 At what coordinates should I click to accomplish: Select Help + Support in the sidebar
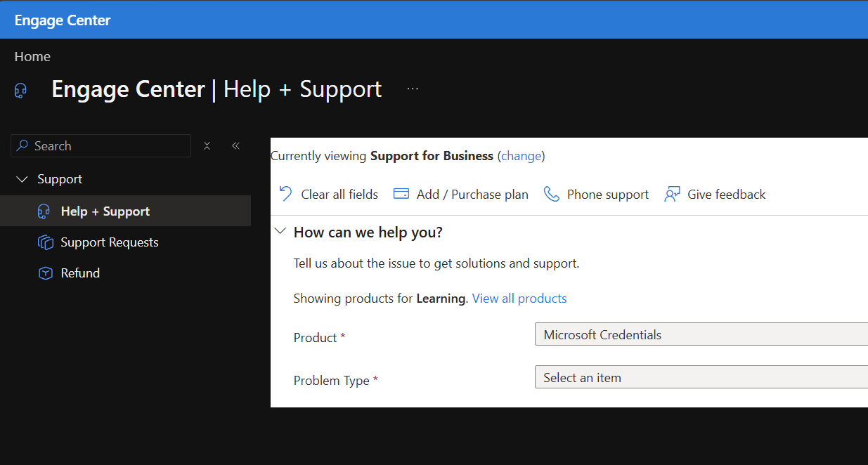pyautogui.click(x=125, y=211)
